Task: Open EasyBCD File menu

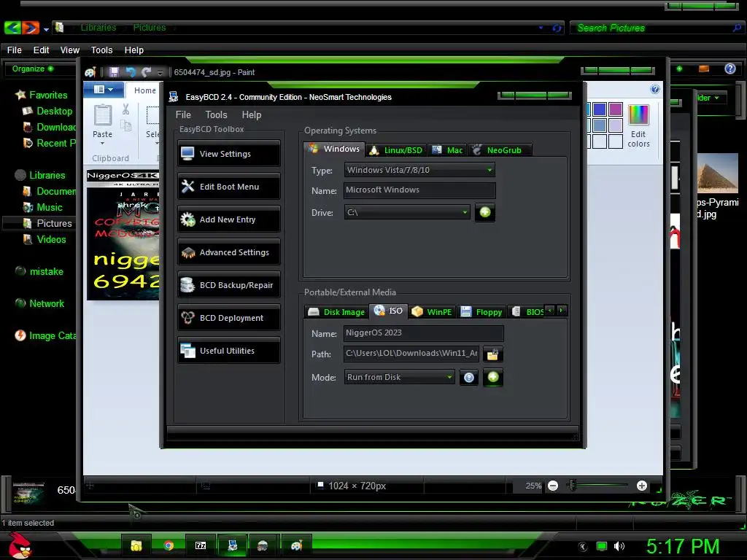Action: pyautogui.click(x=183, y=114)
